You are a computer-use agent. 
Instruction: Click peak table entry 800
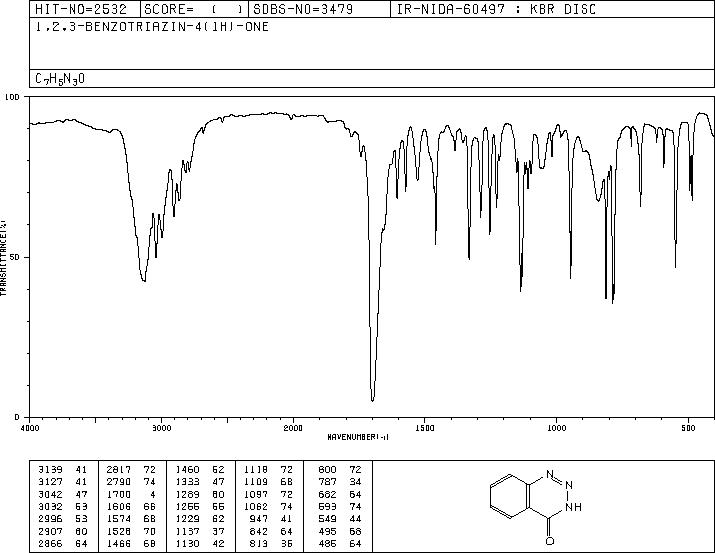coord(327,470)
